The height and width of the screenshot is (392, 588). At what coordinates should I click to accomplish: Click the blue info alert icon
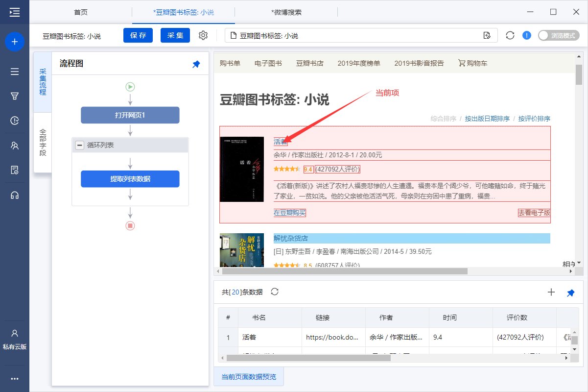click(526, 35)
